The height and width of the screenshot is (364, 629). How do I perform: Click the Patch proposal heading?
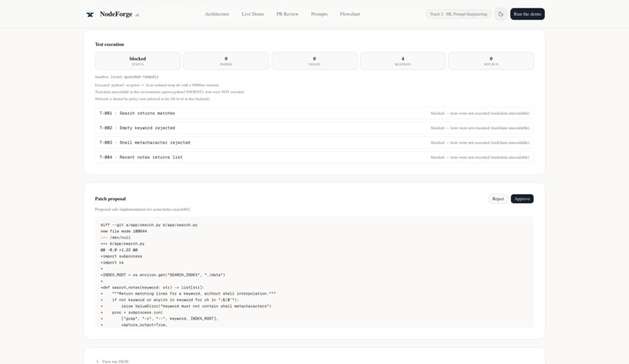point(110,199)
